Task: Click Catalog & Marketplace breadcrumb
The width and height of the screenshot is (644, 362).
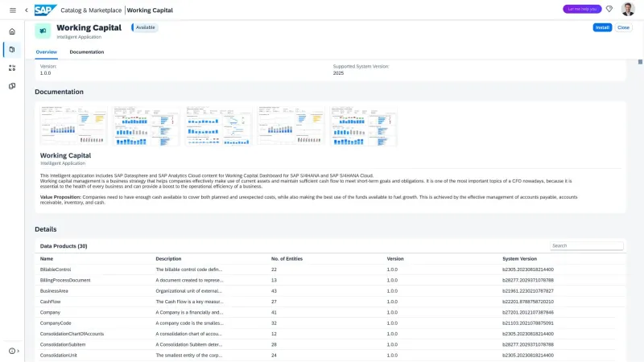Action: (x=91, y=10)
